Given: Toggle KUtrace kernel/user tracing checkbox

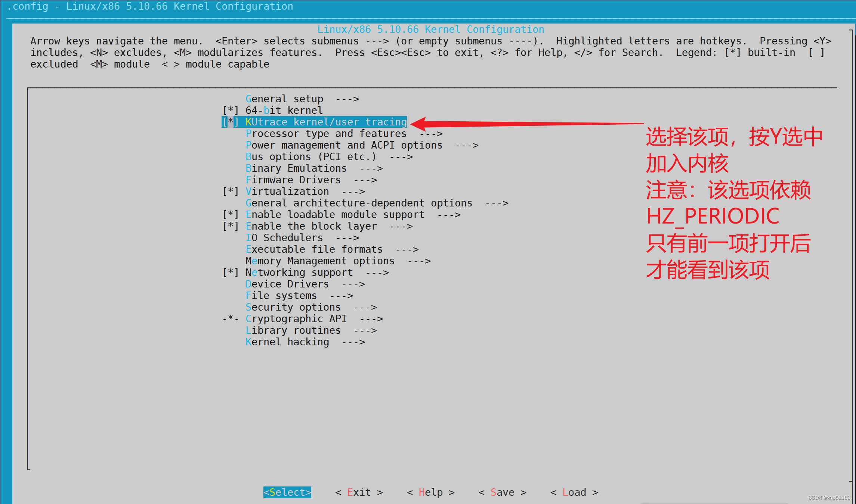Looking at the screenshot, I should click(230, 122).
